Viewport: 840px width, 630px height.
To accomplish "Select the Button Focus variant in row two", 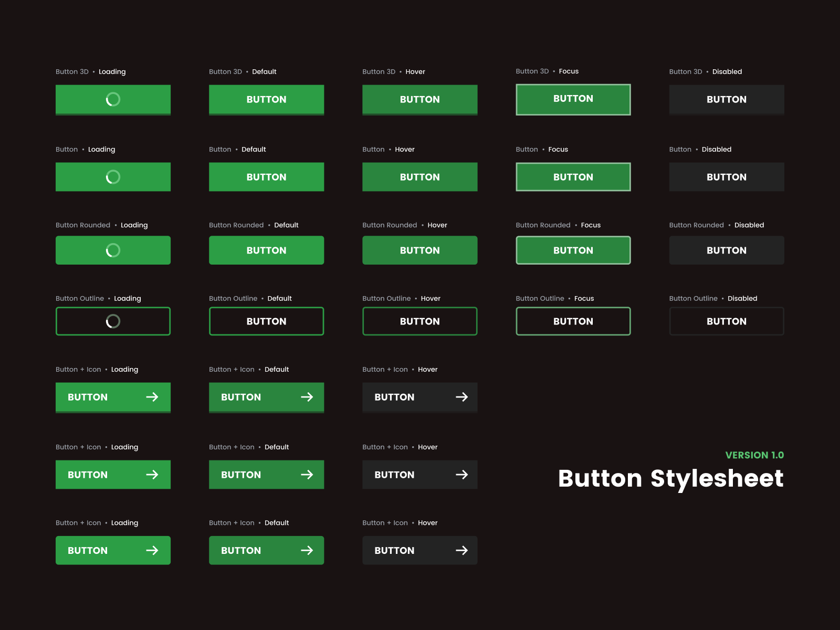I will pyautogui.click(x=573, y=177).
